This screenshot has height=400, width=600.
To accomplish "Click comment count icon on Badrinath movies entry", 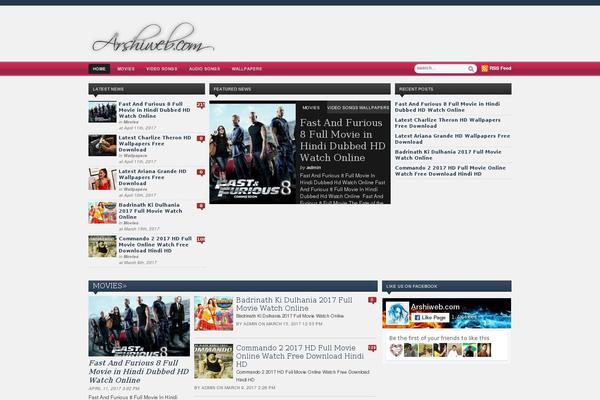I will click(x=372, y=300).
